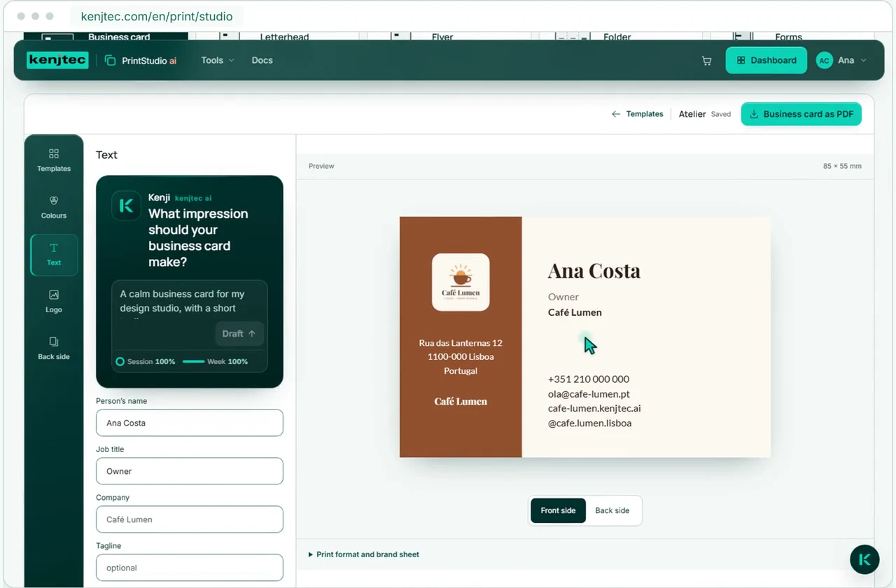The width and height of the screenshot is (896, 588).
Task: Expand the Tools menu
Action: tap(218, 60)
